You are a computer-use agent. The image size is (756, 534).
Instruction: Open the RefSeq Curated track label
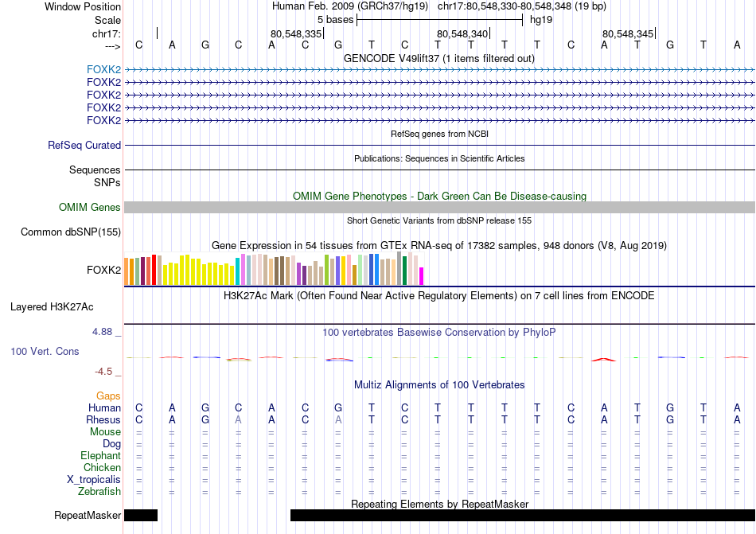pos(84,145)
